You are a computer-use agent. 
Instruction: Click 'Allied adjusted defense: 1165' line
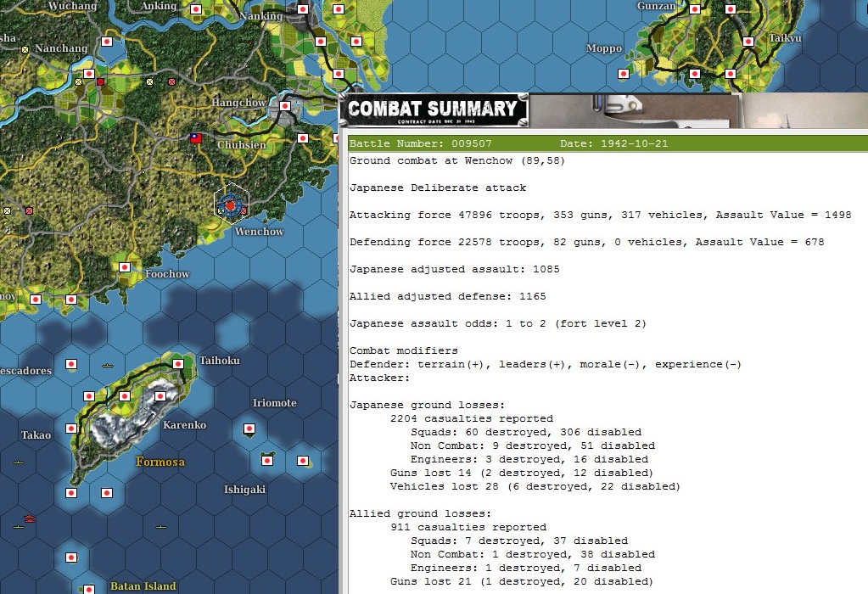[448, 296]
